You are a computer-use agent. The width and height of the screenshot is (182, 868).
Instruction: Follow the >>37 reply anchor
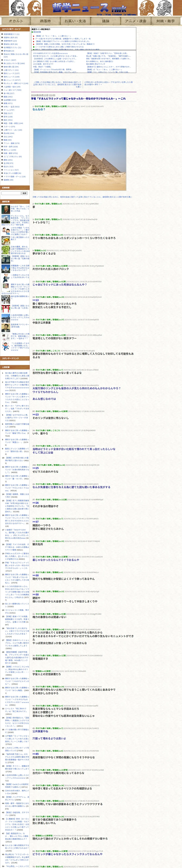pyautogui.click(x=36, y=522)
